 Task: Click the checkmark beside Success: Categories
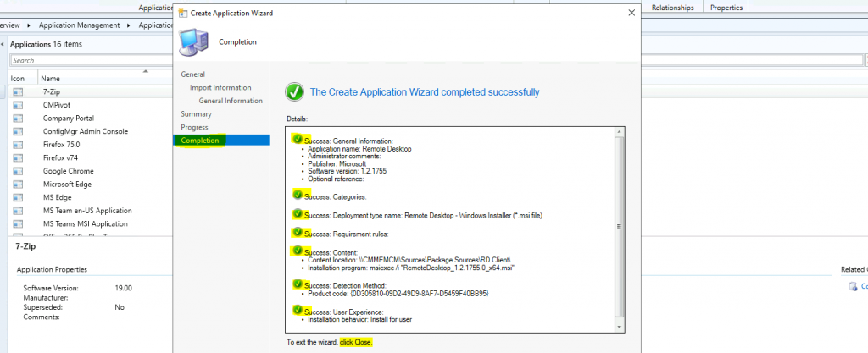coord(298,195)
